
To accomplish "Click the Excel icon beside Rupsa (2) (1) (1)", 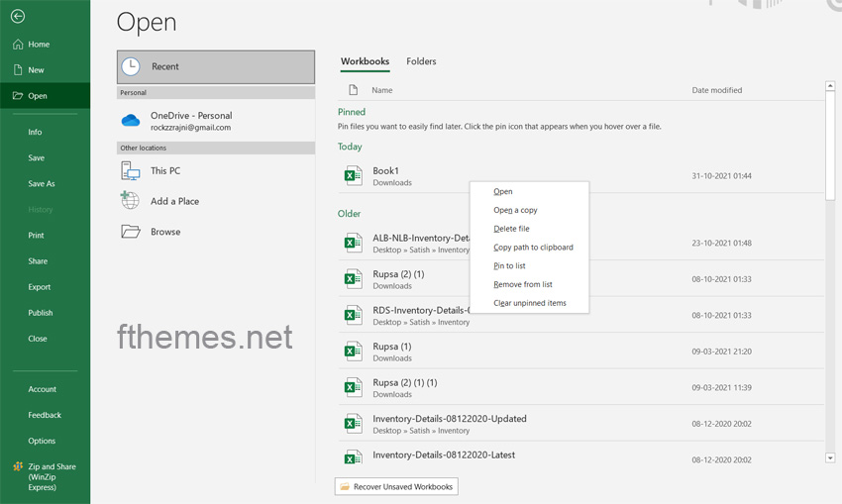I will (x=353, y=387).
